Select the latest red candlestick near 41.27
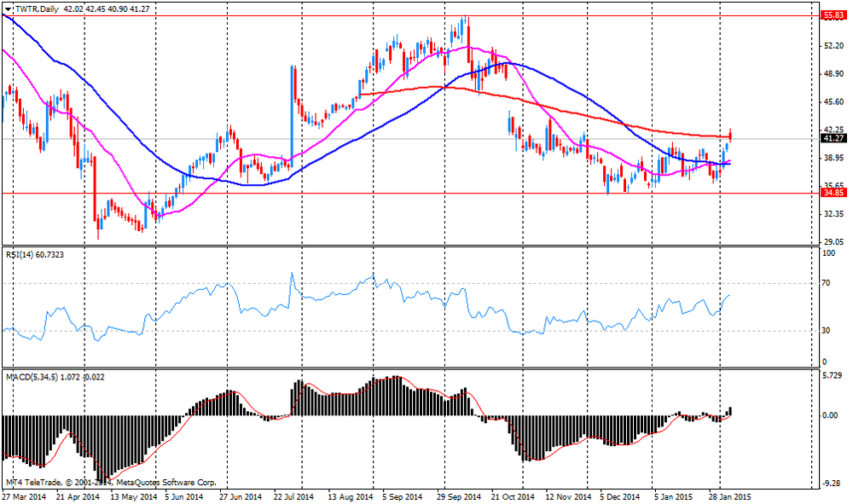Viewport: 853px width, 504px height. tap(730, 136)
